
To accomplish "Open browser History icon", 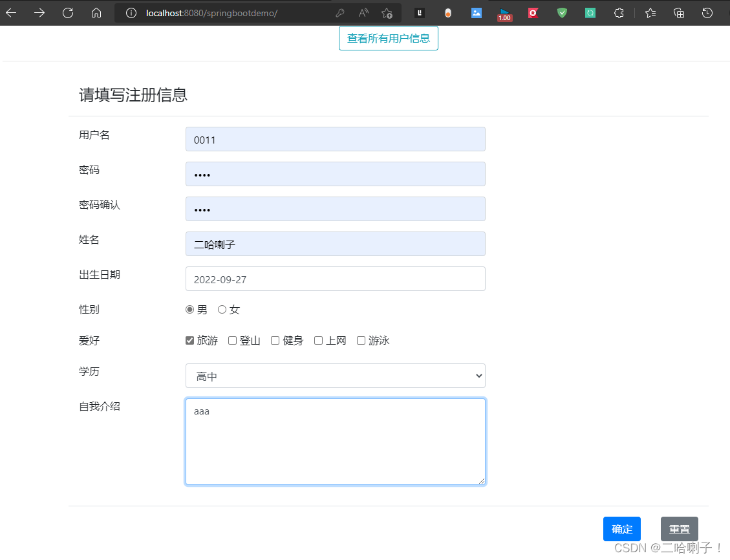I will 707,12.
